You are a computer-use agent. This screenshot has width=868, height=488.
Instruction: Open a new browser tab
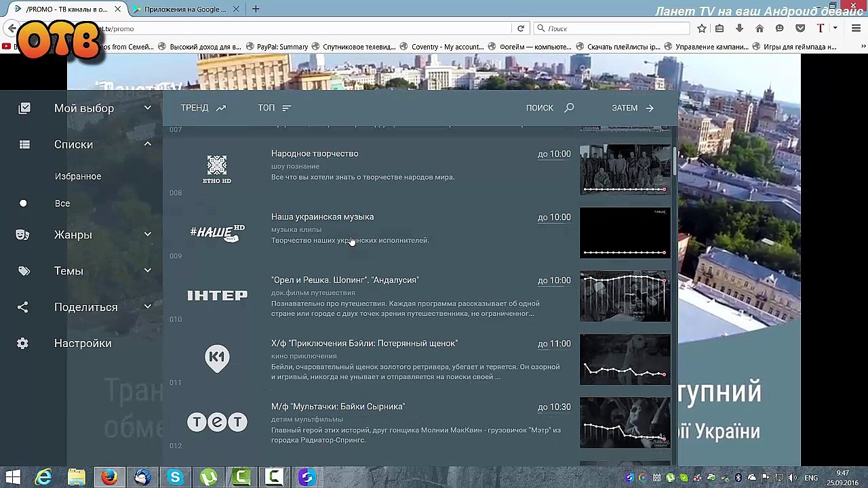(256, 9)
